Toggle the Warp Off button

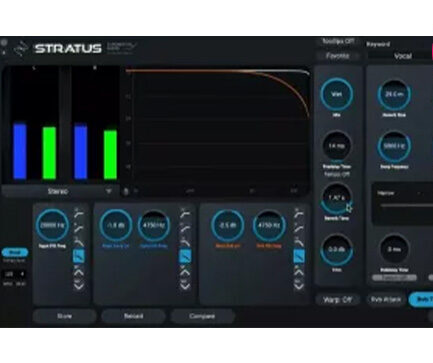[337, 299]
